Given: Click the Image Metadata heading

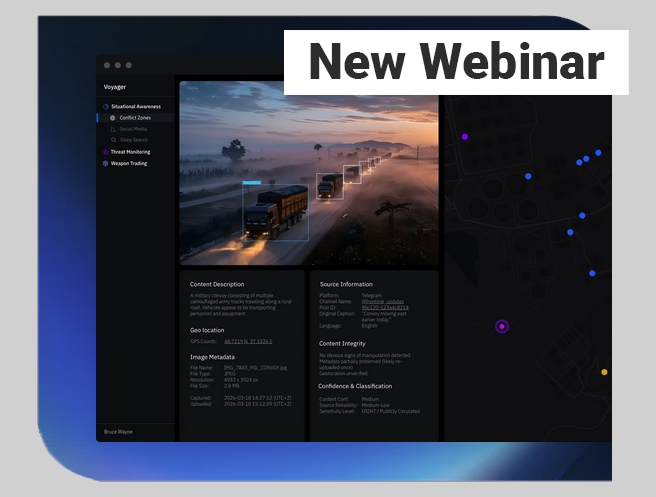Looking at the screenshot, I should pos(212,357).
